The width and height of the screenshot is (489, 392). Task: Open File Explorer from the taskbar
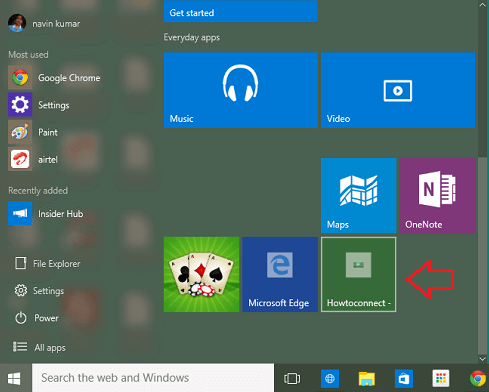367,379
